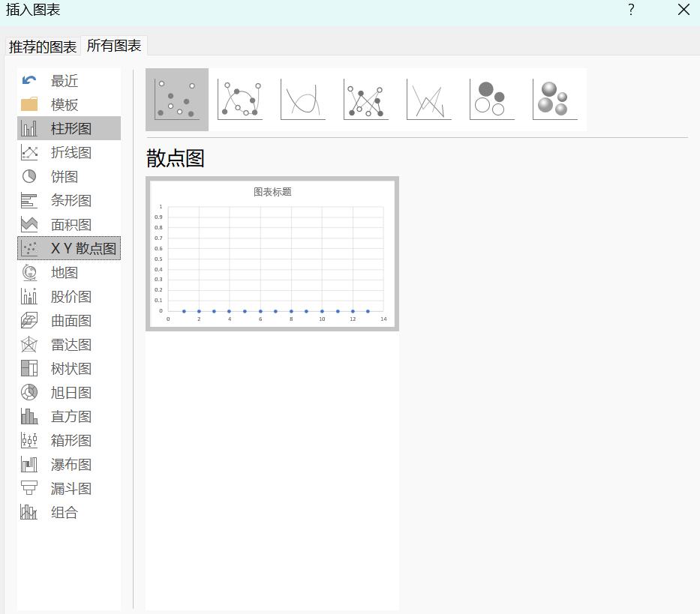This screenshot has height=614, width=700.
Task: Select the 旭日图 sunburst category
Action: (69, 393)
